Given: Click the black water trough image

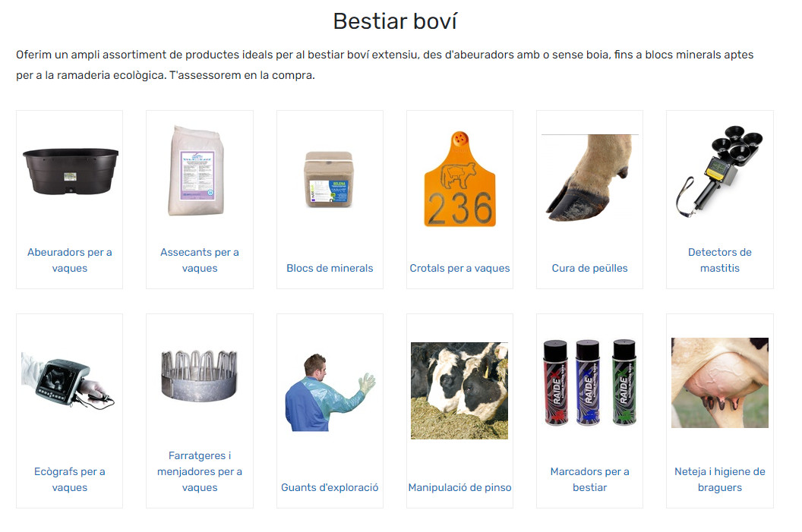Looking at the screenshot, I should [x=70, y=172].
